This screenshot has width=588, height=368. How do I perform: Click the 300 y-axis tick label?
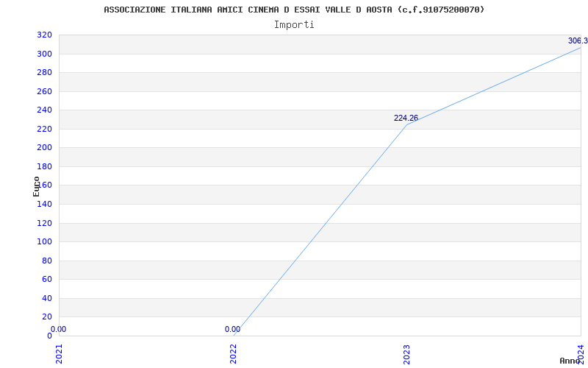point(44,54)
